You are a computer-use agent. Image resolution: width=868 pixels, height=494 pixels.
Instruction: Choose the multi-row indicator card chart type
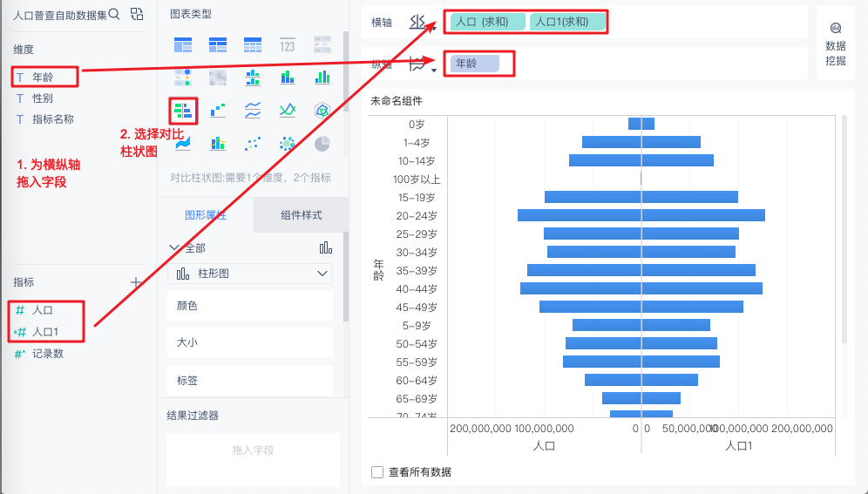click(x=322, y=44)
